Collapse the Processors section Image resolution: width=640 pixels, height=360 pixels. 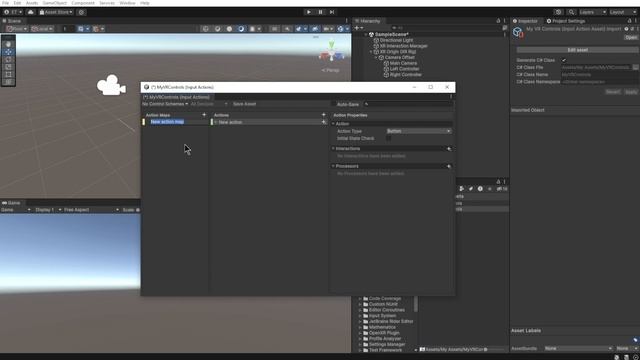click(333, 167)
